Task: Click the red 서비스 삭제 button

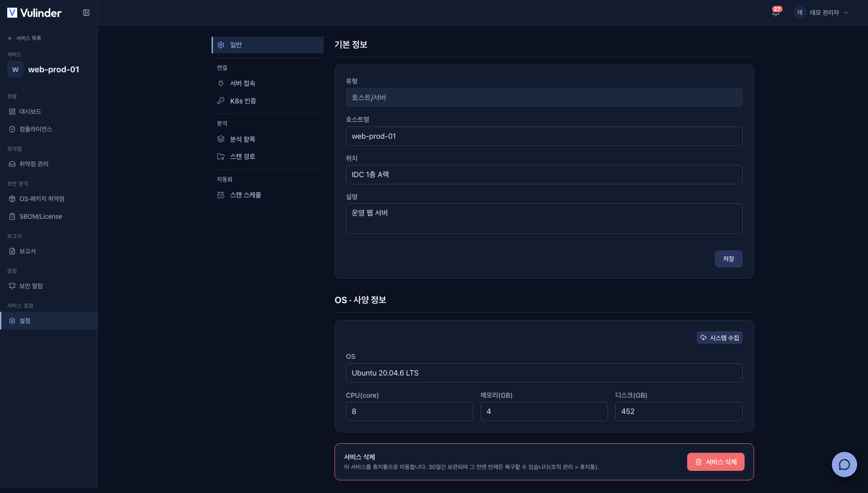Action: pyautogui.click(x=716, y=462)
